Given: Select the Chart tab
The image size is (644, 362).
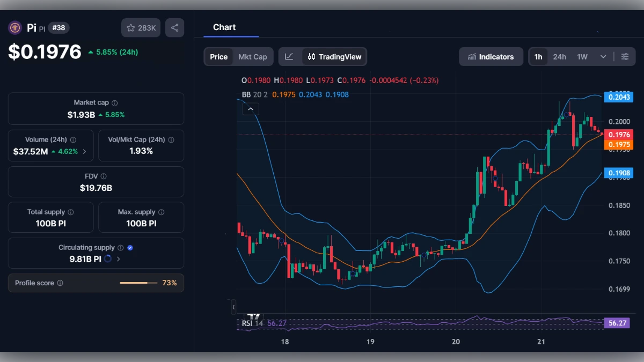Looking at the screenshot, I should coord(224,27).
